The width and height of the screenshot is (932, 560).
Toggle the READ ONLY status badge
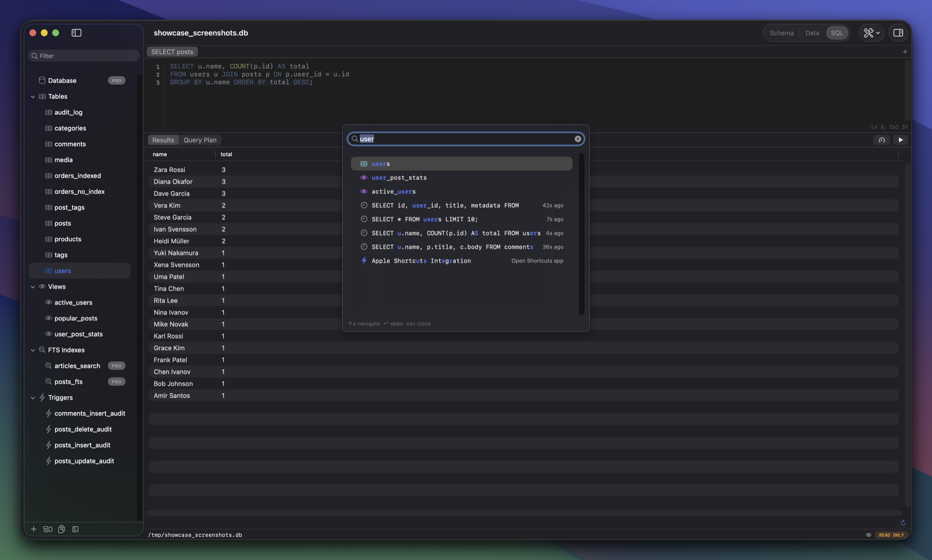point(891,535)
